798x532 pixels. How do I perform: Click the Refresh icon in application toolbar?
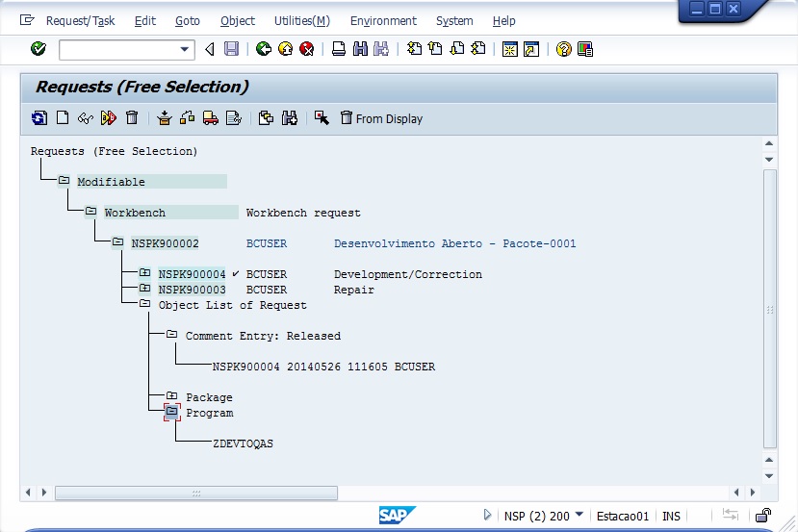[39, 118]
